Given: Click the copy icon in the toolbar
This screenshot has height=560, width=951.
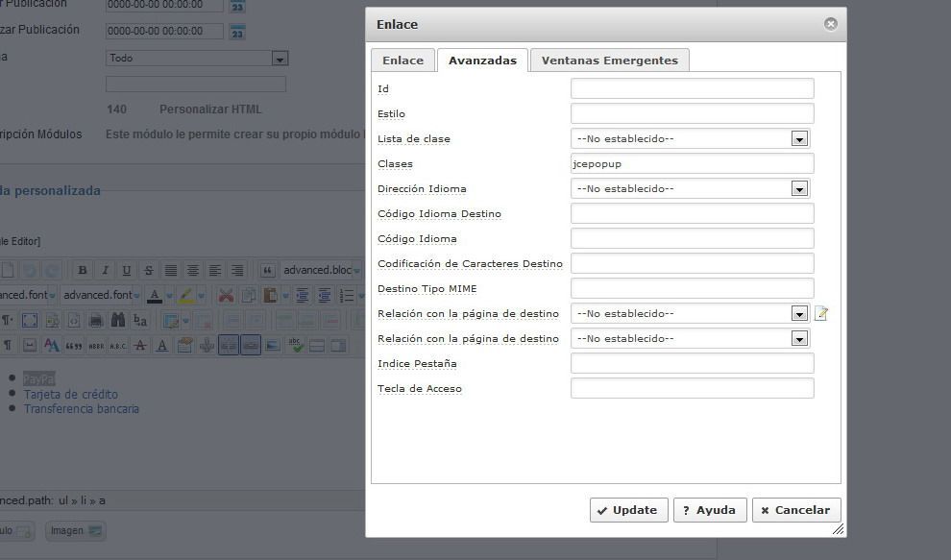Looking at the screenshot, I should pyautogui.click(x=248, y=296).
